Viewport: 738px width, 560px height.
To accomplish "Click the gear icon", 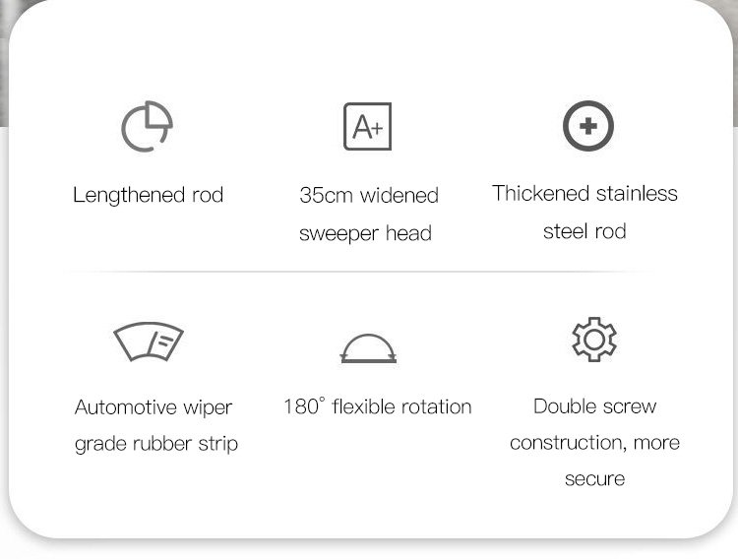I will (x=594, y=340).
